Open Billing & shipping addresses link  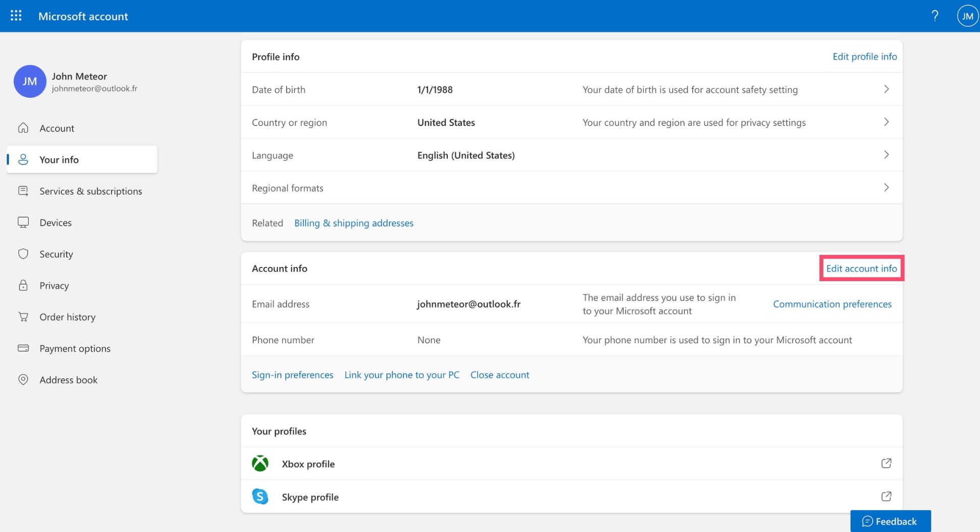[353, 223]
